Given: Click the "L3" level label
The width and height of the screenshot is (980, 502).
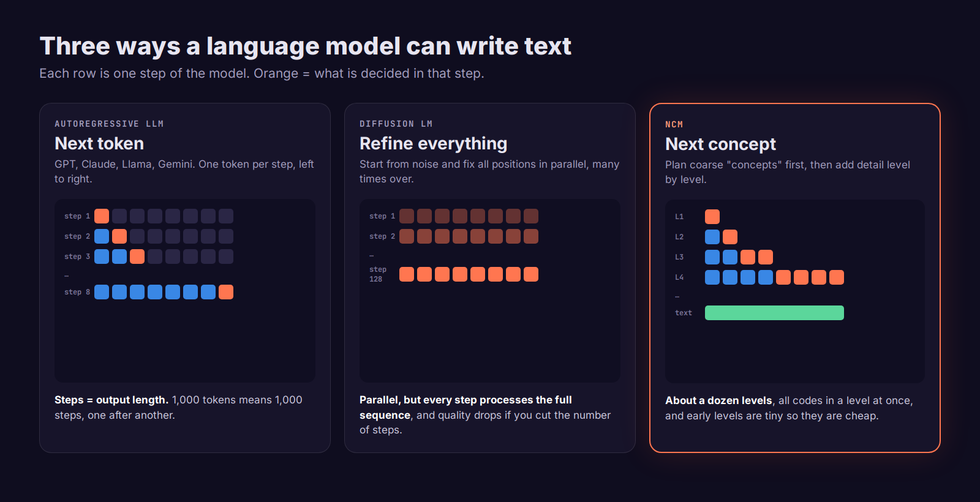Looking at the screenshot, I should [x=679, y=257].
